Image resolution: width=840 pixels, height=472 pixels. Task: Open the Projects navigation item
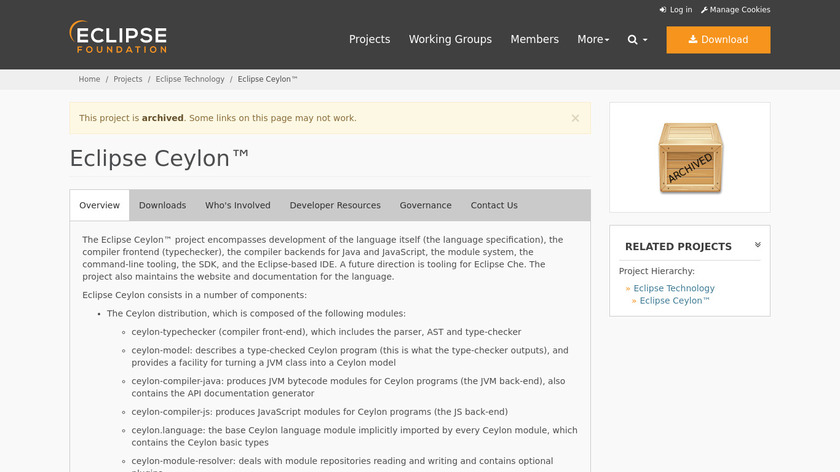pyautogui.click(x=369, y=40)
